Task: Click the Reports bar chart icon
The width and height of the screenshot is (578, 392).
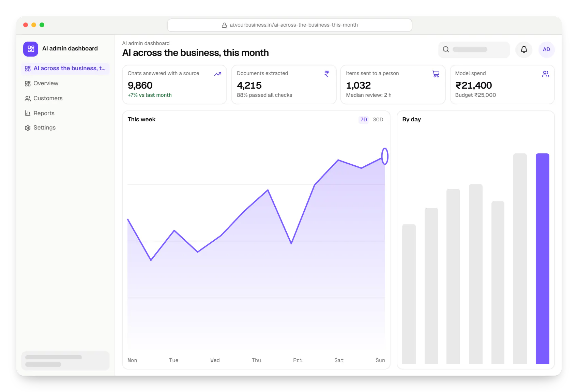Action: click(28, 113)
